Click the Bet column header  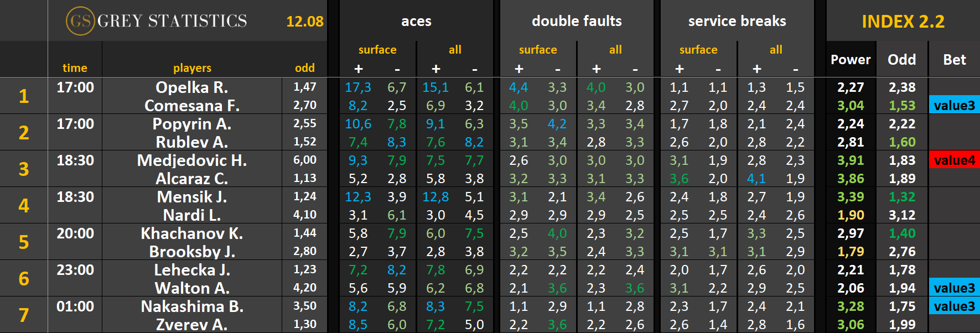coord(955,60)
